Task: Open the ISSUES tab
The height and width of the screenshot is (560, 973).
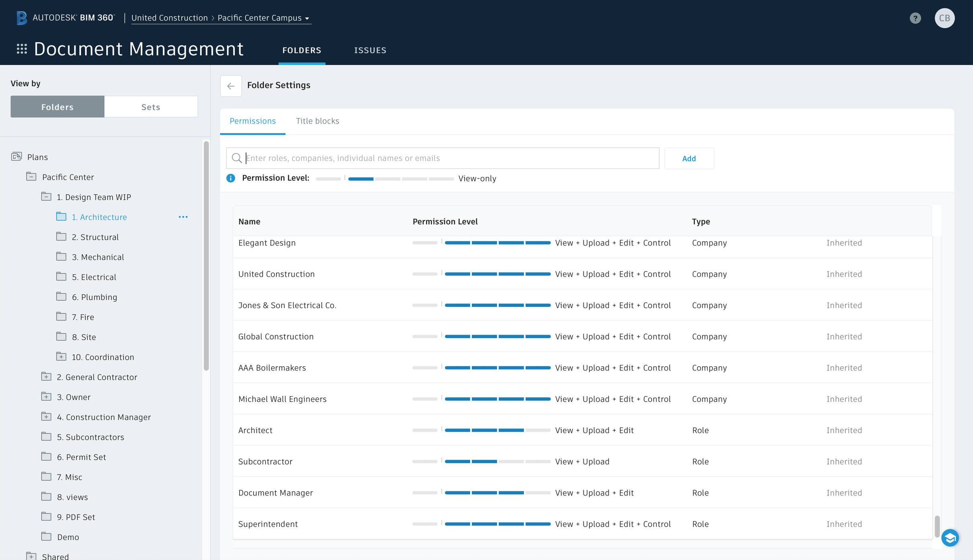Action: pos(370,50)
